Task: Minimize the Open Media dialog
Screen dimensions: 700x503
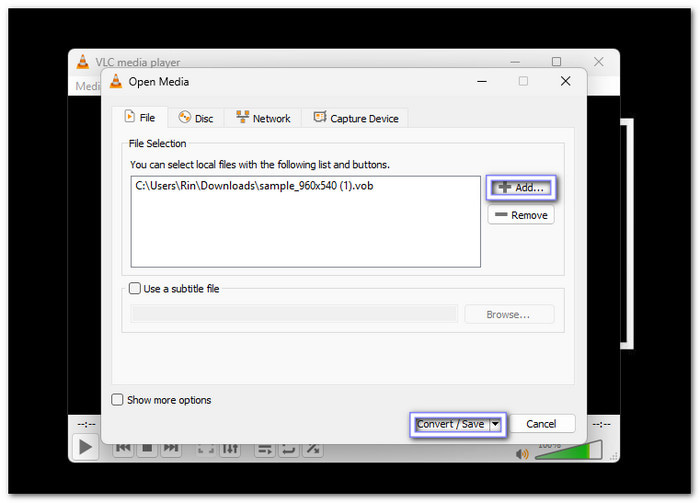Action: tap(482, 81)
